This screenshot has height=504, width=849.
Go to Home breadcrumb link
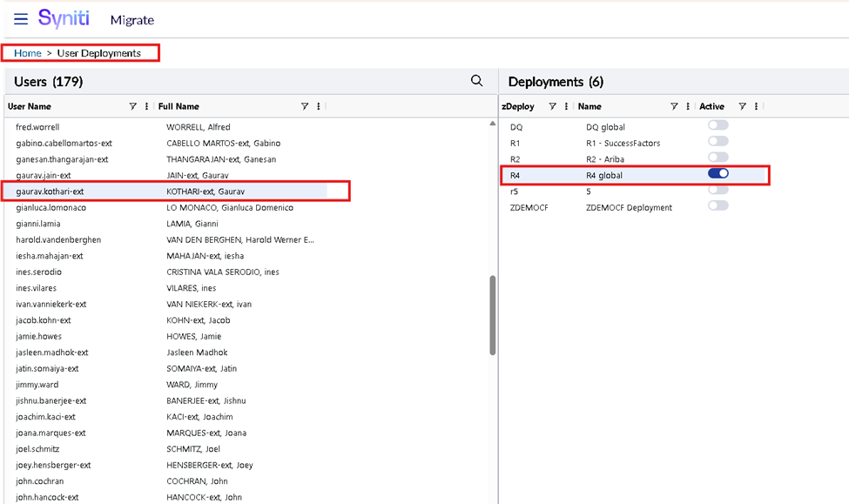coord(28,53)
